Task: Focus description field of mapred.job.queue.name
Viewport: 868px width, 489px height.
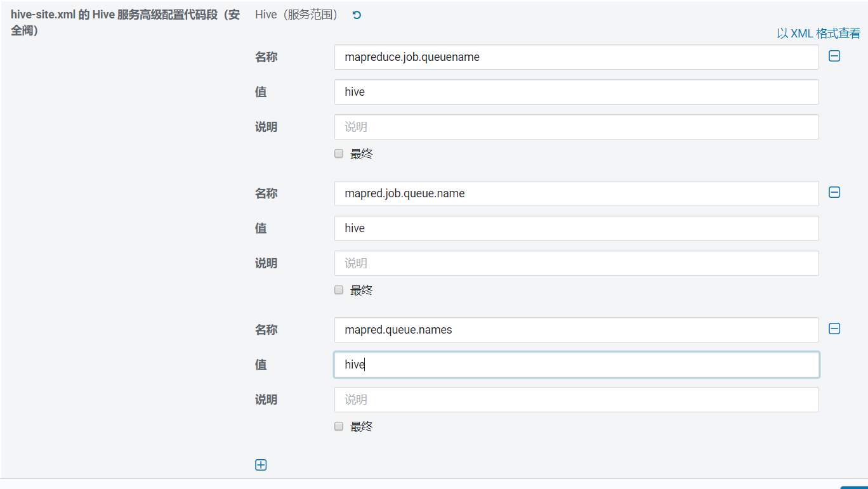Action: tap(576, 263)
